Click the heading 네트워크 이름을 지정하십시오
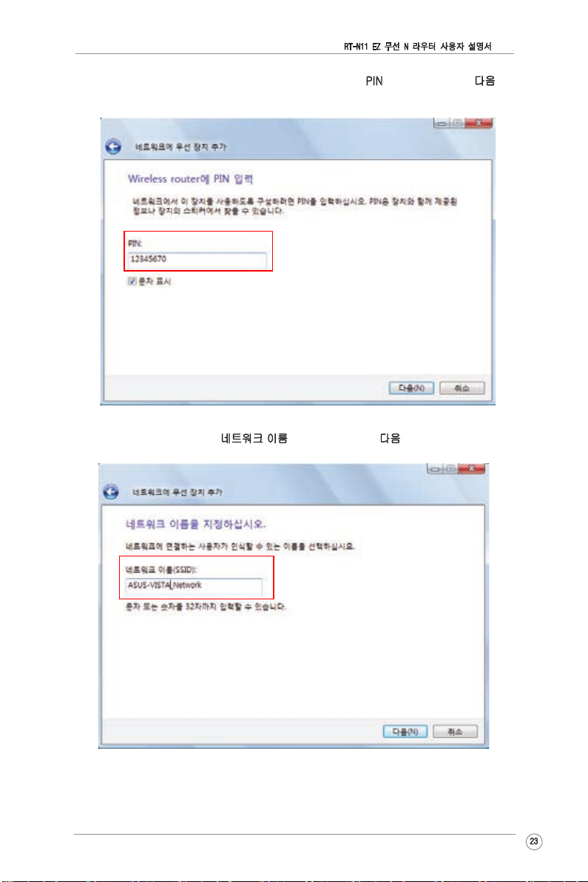 click(195, 525)
